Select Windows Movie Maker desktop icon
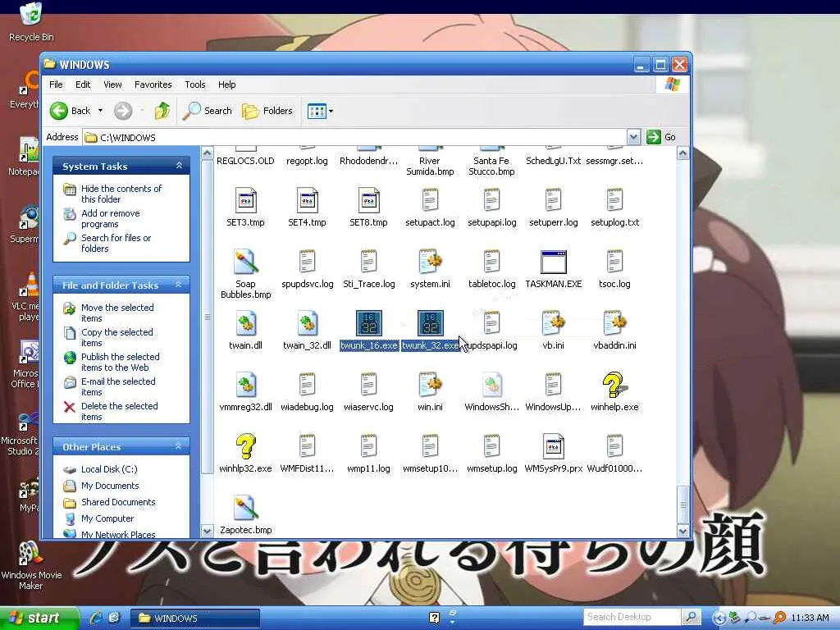Viewport: 840px width, 630px height. (31, 565)
